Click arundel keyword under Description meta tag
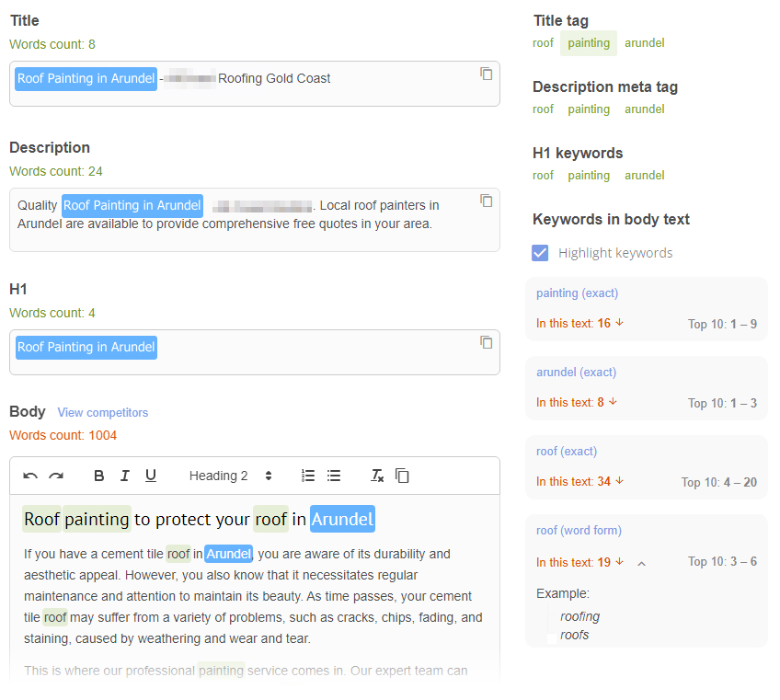The image size is (780, 700). 644,109
